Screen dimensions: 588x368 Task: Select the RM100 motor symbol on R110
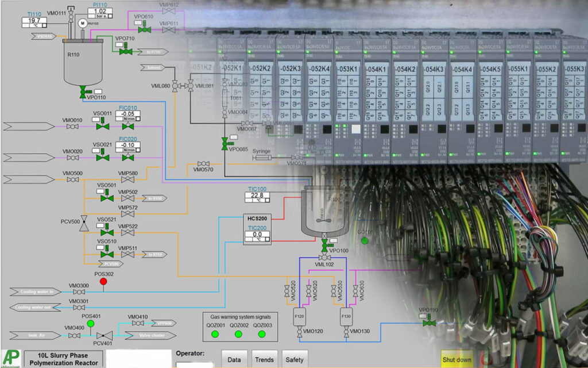coord(83,23)
